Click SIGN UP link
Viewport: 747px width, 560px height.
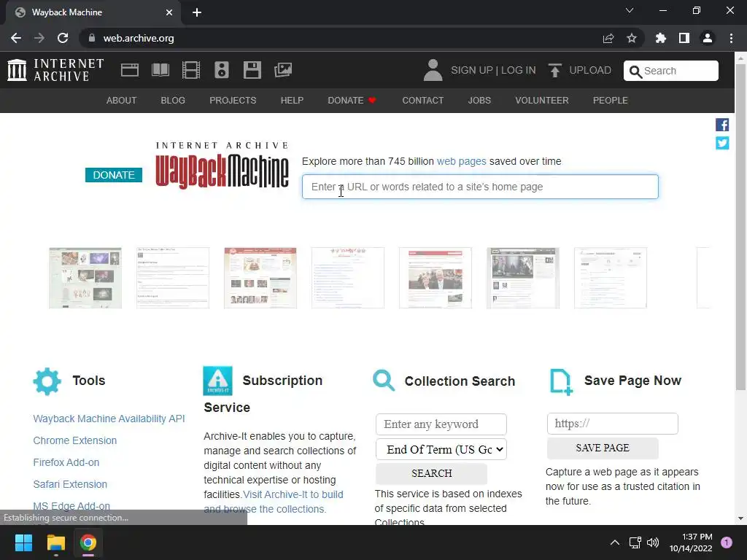point(472,70)
